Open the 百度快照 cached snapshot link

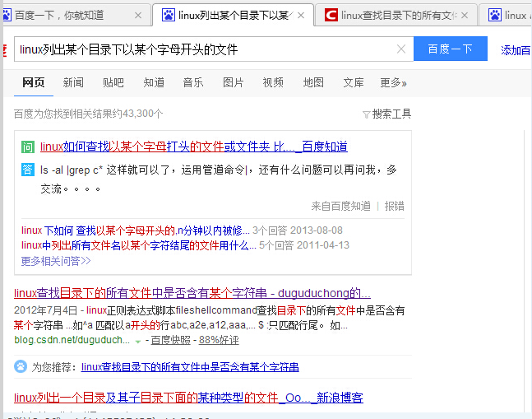pos(170,340)
